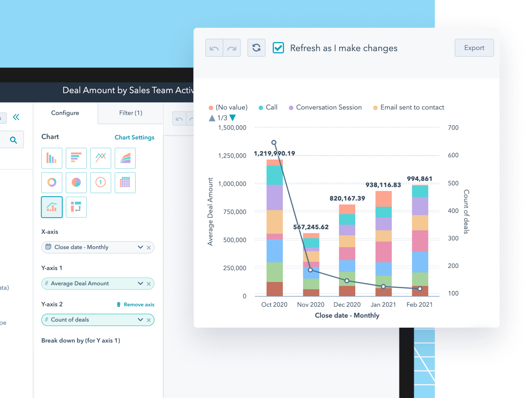Select the area chart type

(125, 158)
